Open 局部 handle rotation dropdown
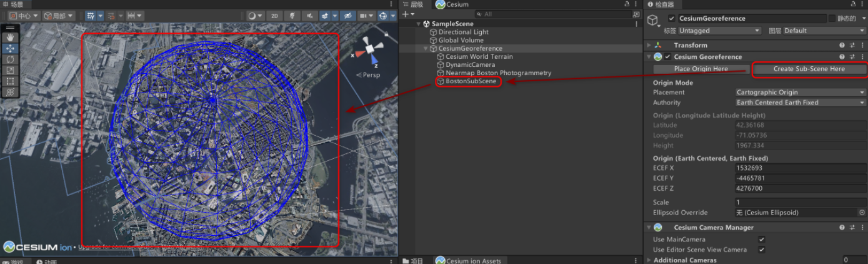Image resolution: width=868 pixels, height=264 pixels. coord(59,16)
